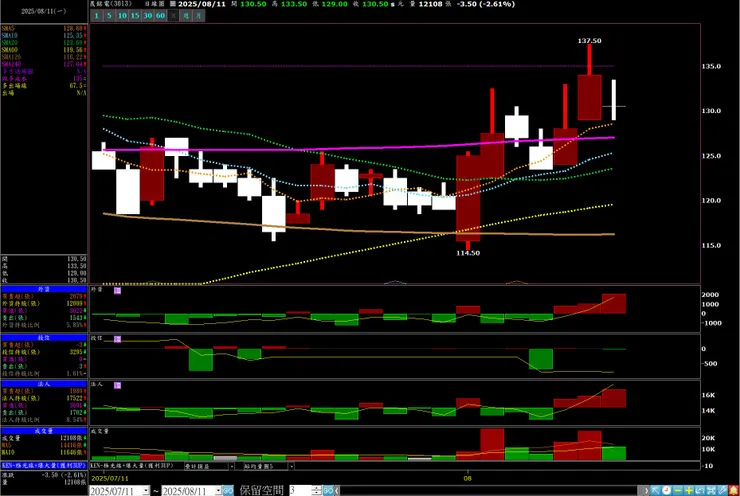Screen dimensions: 740x496
Task: Select the 15-minute interval button
Action: tap(135, 16)
